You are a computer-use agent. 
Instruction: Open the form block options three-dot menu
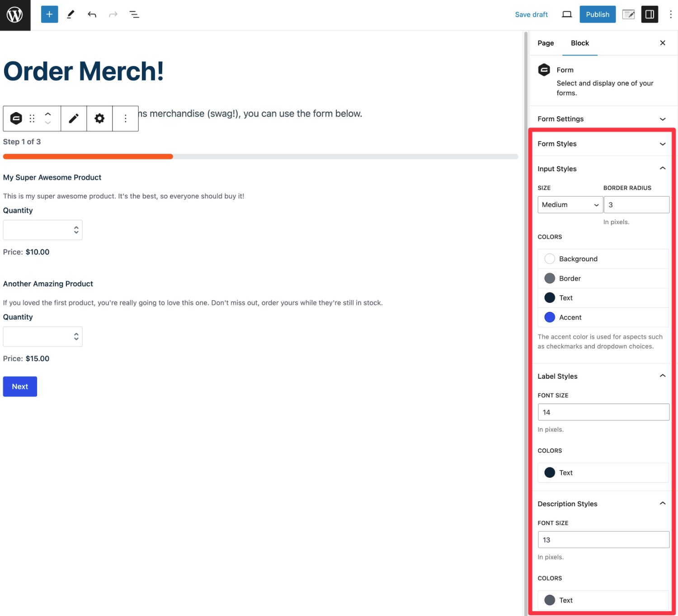125,118
